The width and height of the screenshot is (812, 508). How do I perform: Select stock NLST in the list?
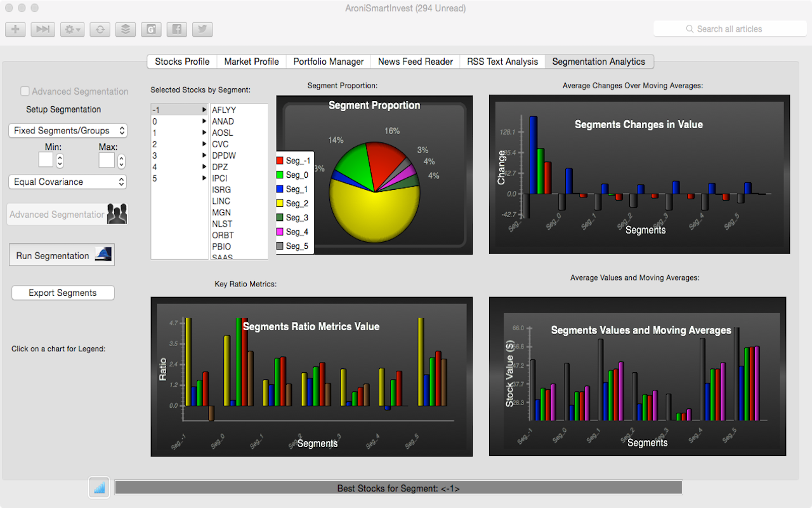click(x=239, y=224)
